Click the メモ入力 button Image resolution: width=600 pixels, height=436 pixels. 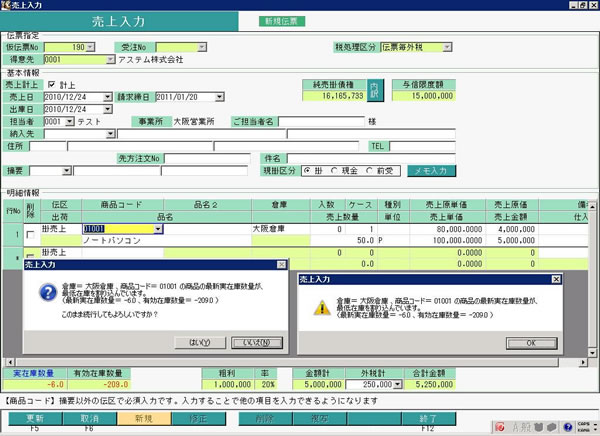[x=432, y=171]
